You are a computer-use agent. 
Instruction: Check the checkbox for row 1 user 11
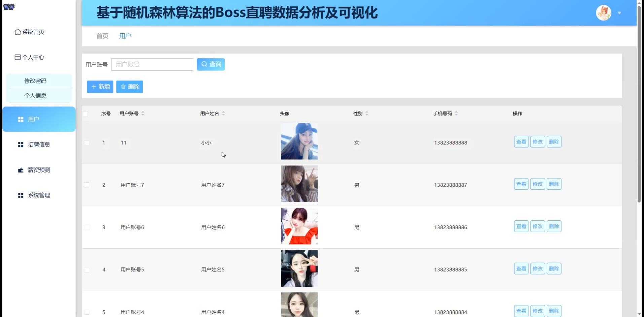coord(87,142)
